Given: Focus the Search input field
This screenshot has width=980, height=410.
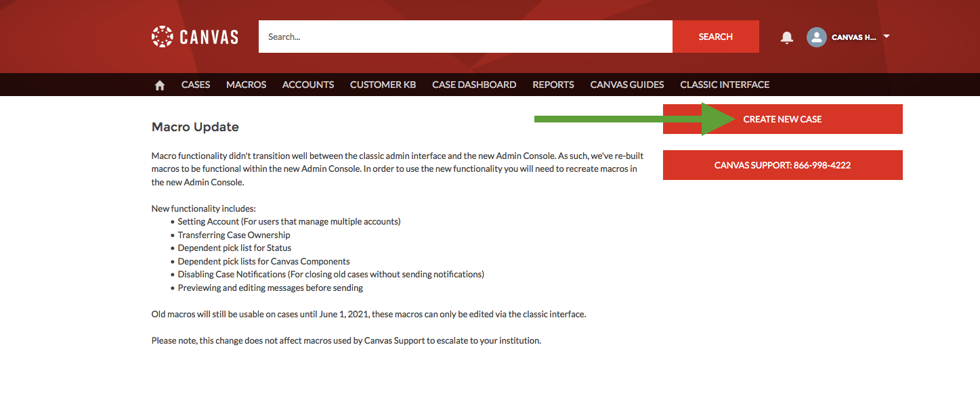Looking at the screenshot, I should point(465,37).
